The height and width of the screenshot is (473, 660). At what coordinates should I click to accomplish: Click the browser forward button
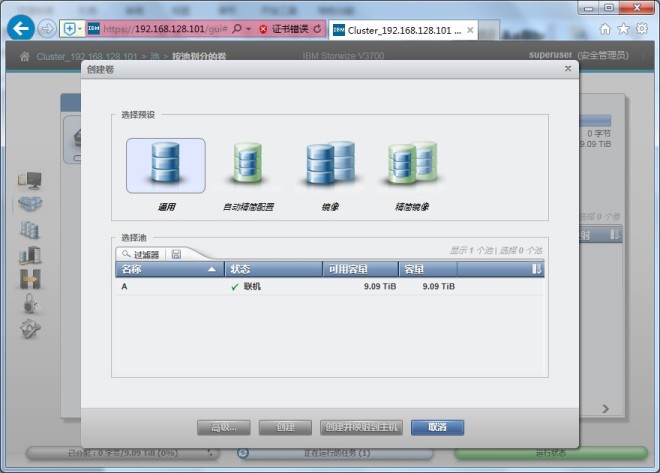(x=47, y=29)
